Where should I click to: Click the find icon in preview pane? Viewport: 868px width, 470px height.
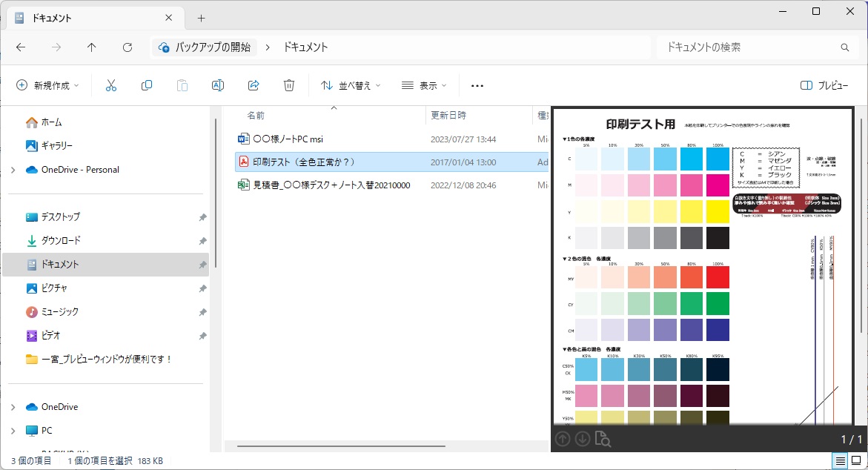pos(603,439)
